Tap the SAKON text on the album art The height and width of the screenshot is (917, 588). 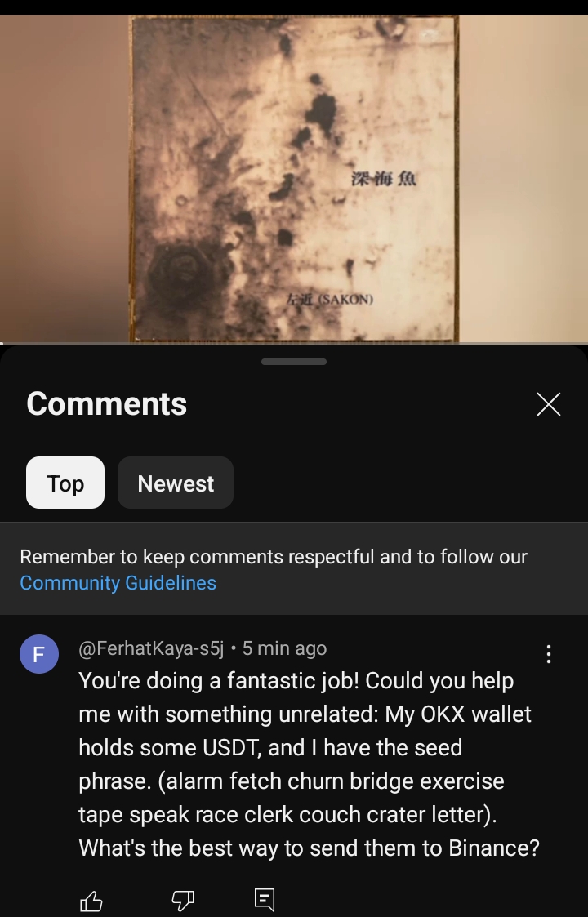pyautogui.click(x=345, y=300)
